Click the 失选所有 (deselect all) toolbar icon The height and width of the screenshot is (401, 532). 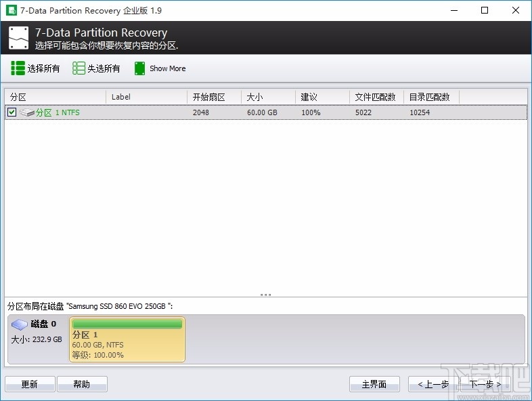(79, 68)
